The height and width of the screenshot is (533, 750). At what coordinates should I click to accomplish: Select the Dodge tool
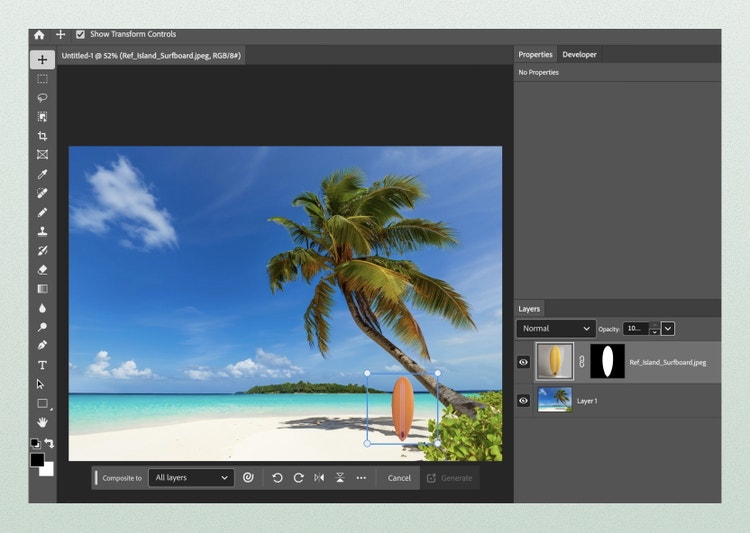click(43, 327)
